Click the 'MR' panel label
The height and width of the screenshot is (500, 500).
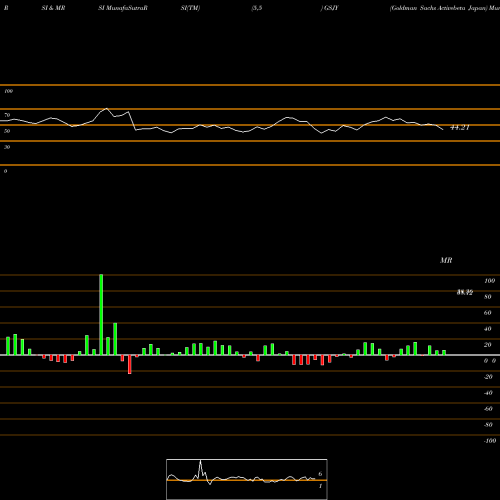pos(446,260)
